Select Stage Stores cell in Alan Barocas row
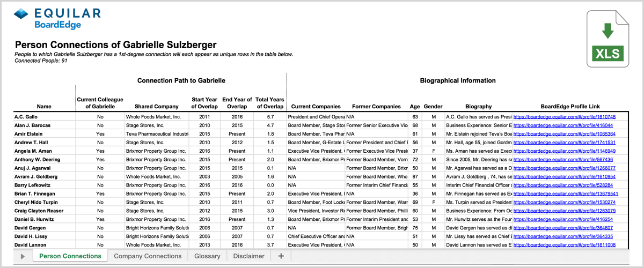This screenshot has height=268, width=644. [x=157, y=125]
